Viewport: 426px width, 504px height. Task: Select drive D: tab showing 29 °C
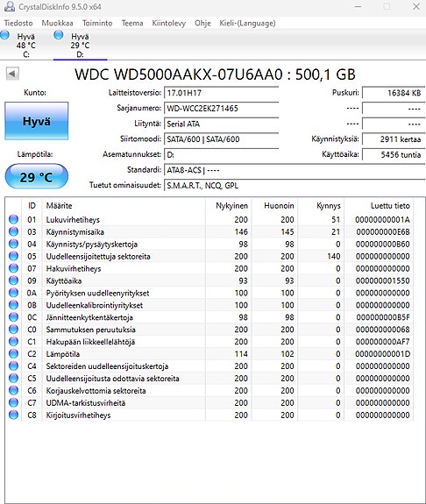[80, 45]
